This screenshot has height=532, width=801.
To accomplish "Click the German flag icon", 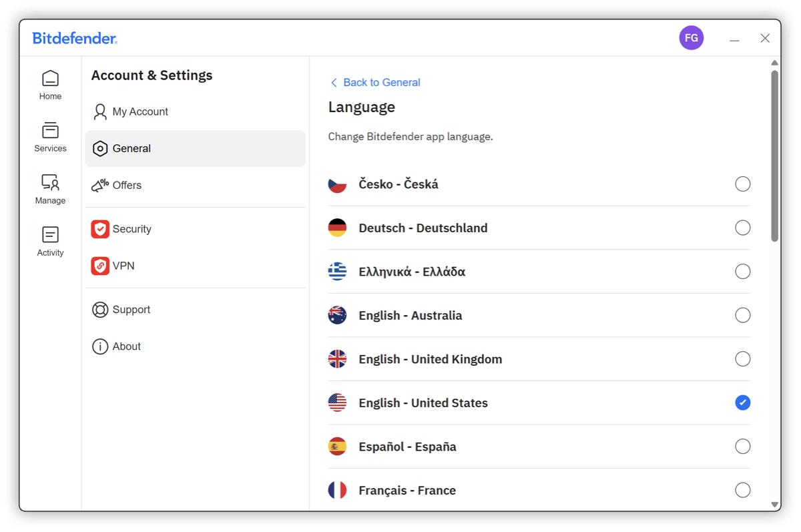I will pyautogui.click(x=337, y=228).
